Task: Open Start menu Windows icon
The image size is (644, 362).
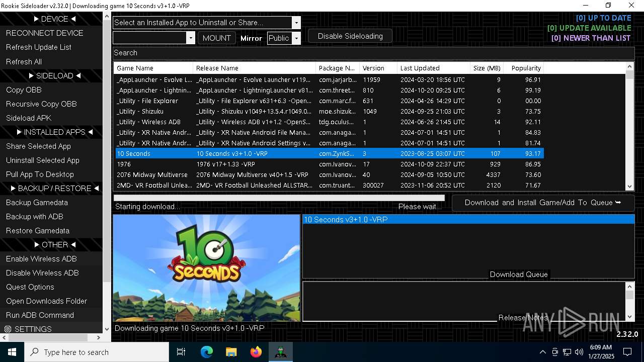Action: (12, 352)
